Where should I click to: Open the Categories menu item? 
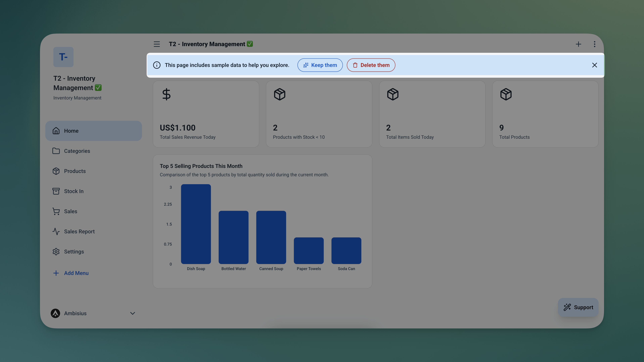[x=77, y=151]
